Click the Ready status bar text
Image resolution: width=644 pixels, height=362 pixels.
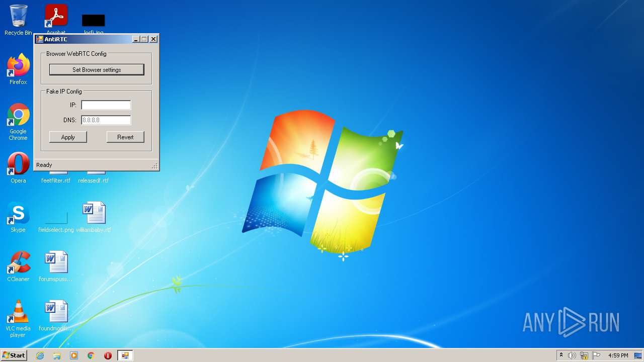pyautogui.click(x=44, y=165)
